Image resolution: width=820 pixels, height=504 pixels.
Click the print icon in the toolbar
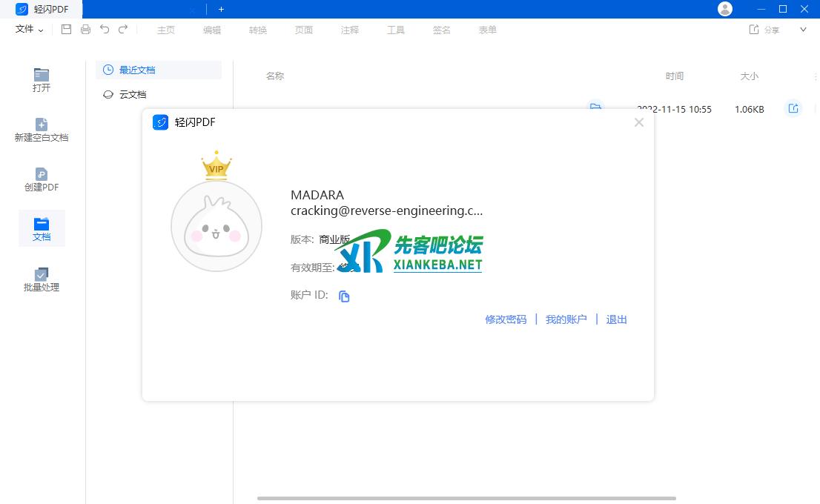85,30
